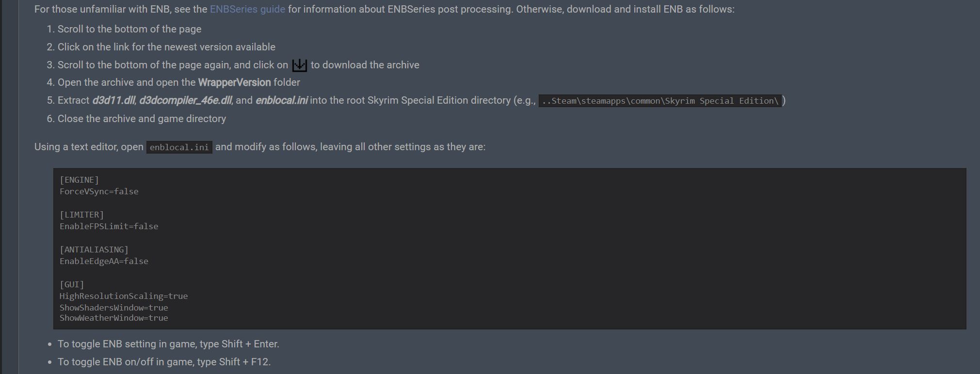Click the [ENGINE] section header line
980x374 pixels.
(80, 180)
